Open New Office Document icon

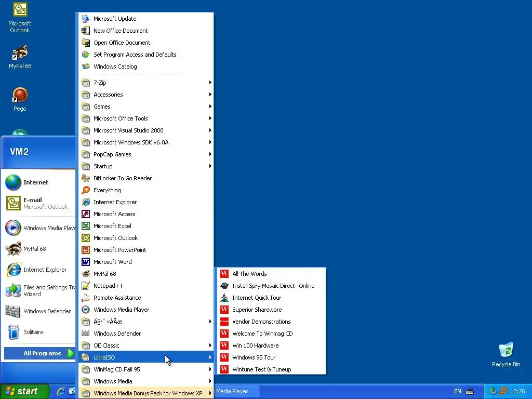coord(86,31)
